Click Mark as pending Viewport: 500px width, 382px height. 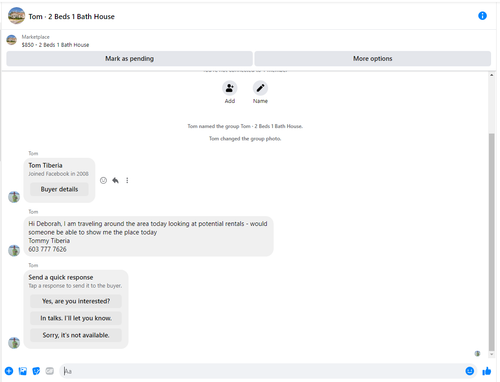(129, 59)
